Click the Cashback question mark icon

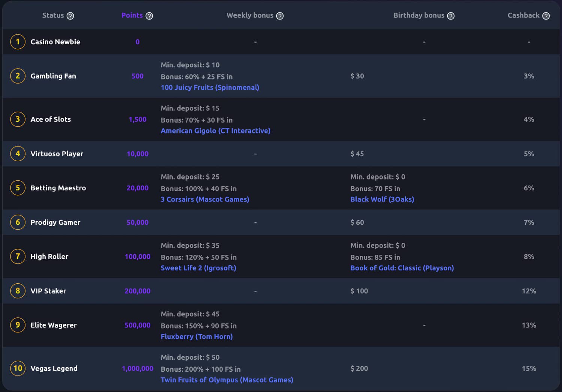546,16
